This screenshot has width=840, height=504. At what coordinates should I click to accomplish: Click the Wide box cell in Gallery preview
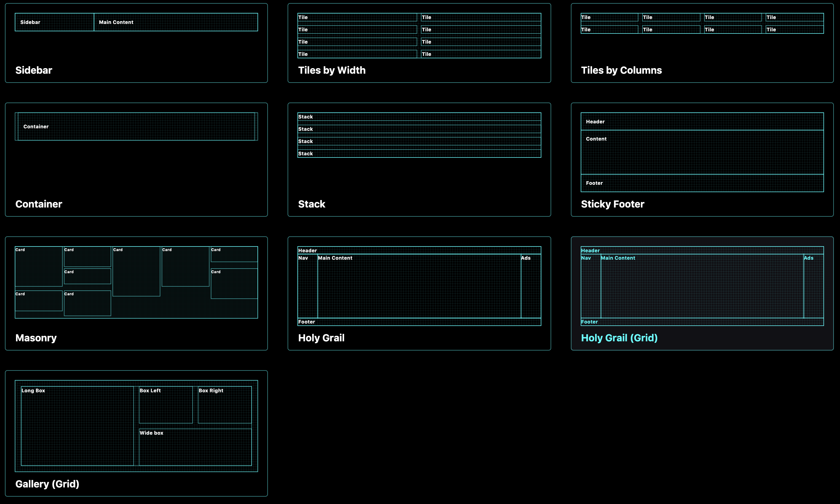pos(195,447)
